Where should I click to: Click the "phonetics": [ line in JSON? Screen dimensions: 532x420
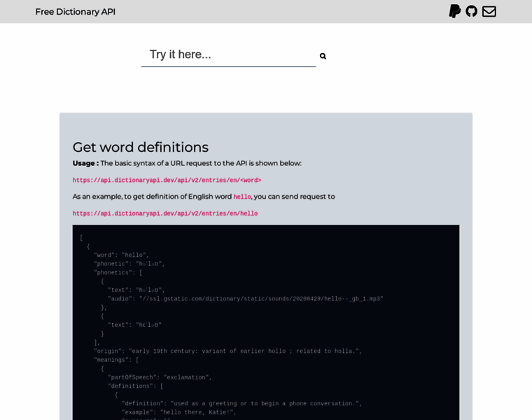pyautogui.click(x=118, y=273)
